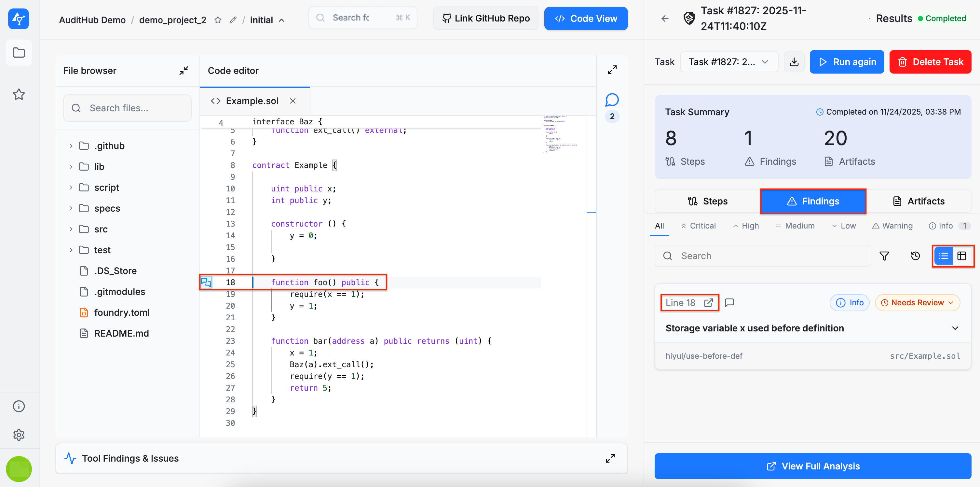
Task: Click the pencil icon to rename the project
Action: click(x=233, y=20)
